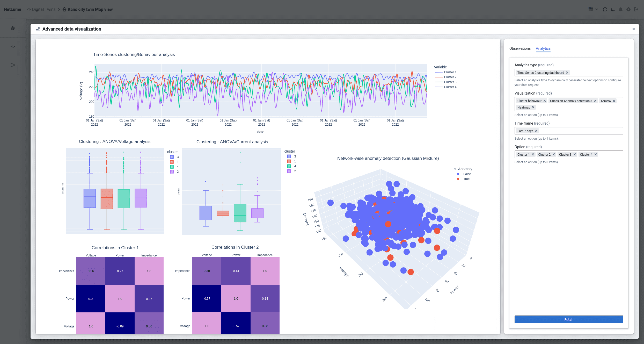
Task: Toggle Cluster 4 series in variable legend
Action: (450, 87)
